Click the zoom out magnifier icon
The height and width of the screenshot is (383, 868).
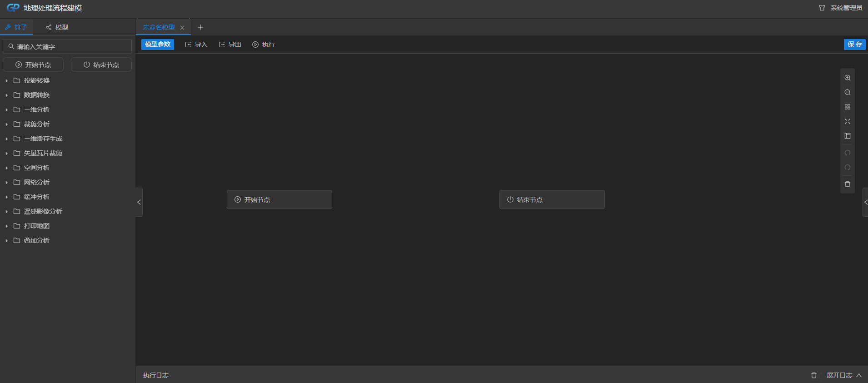848,92
